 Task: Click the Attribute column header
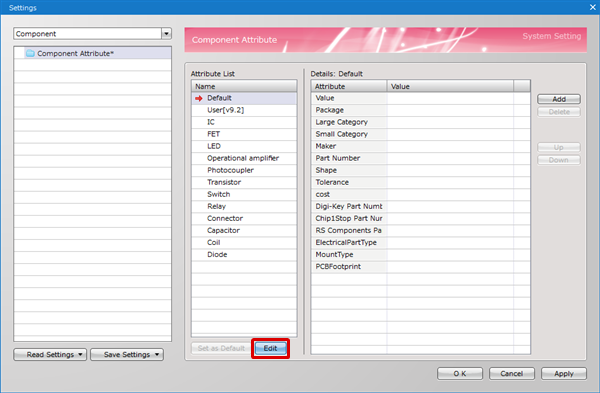(349, 86)
